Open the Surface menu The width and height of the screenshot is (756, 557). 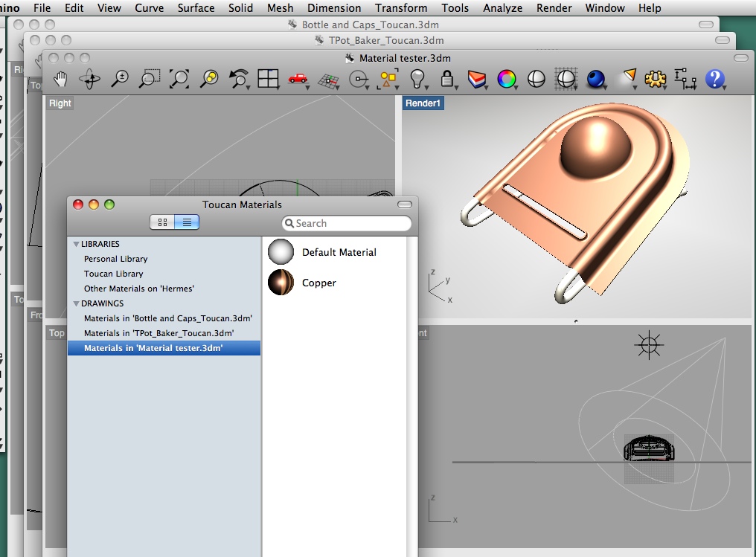click(x=196, y=8)
